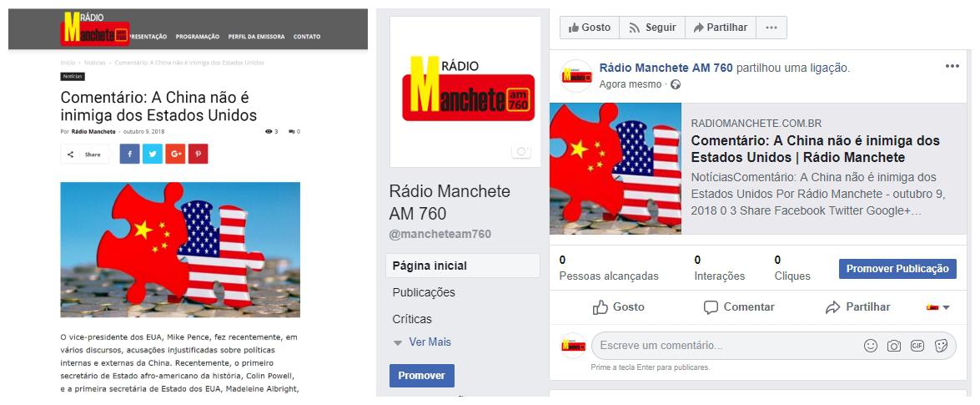Like the shared post with Gosto
Image resolution: width=980 pixels, height=405 pixels.
pyautogui.click(x=618, y=307)
